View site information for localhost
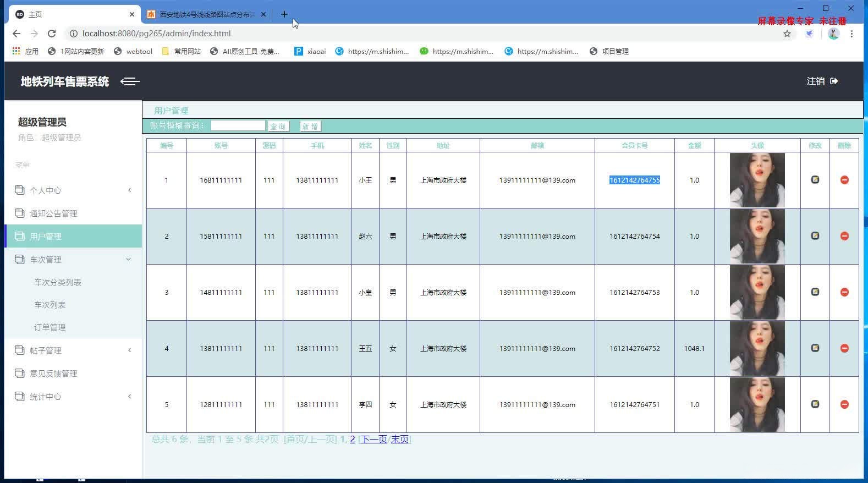The width and height of the screenshot is (868, 483). point(73,34)
